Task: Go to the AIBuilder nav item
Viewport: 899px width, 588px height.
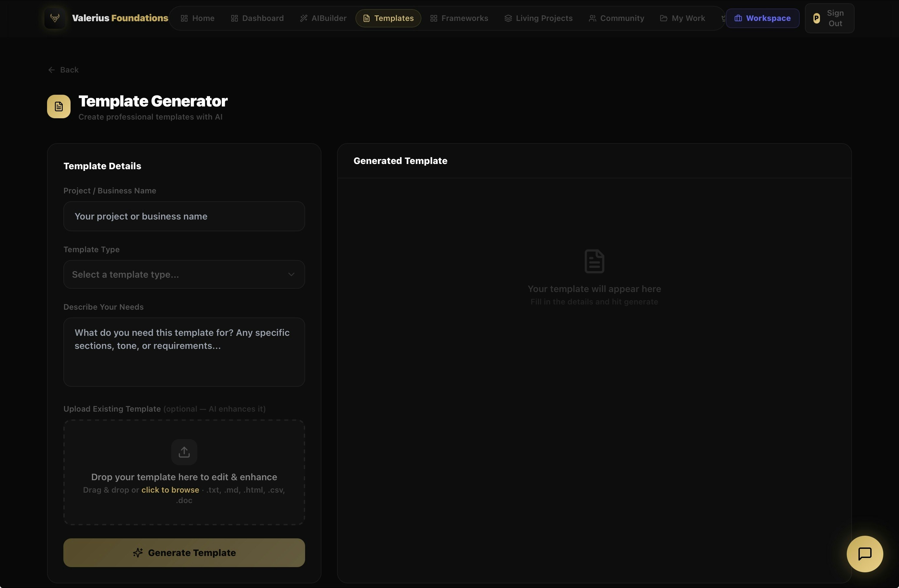Action: coord(323,18)
